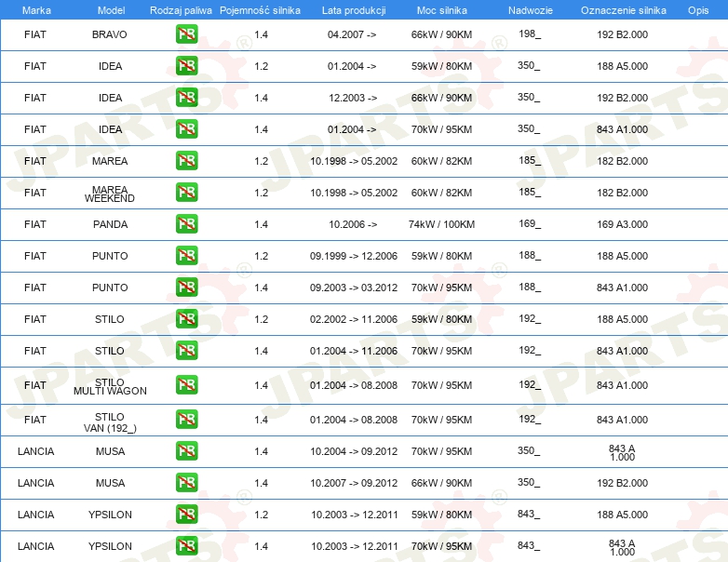
Task: Click engine power 66kW / 90KM in BRAVO row
Action: [441, 34]
